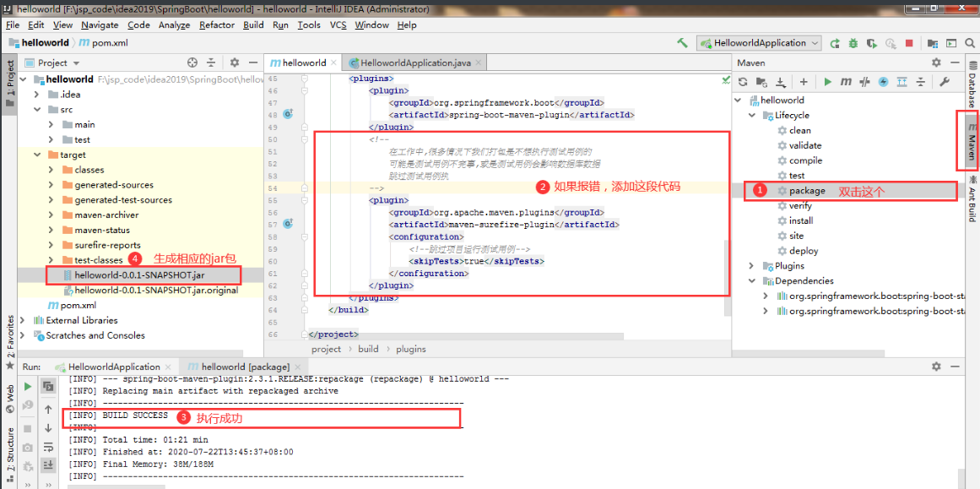The height and width of the screenshot is (489, 980).
Task: Open Maven Settings wrench icon
Action: 945,82
